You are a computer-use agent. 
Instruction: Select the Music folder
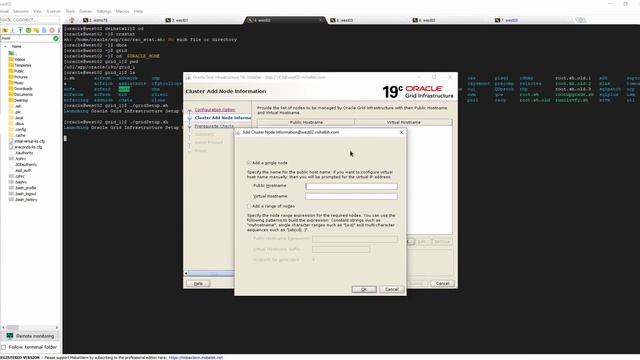pyautogui.click(x=16, y=83)
